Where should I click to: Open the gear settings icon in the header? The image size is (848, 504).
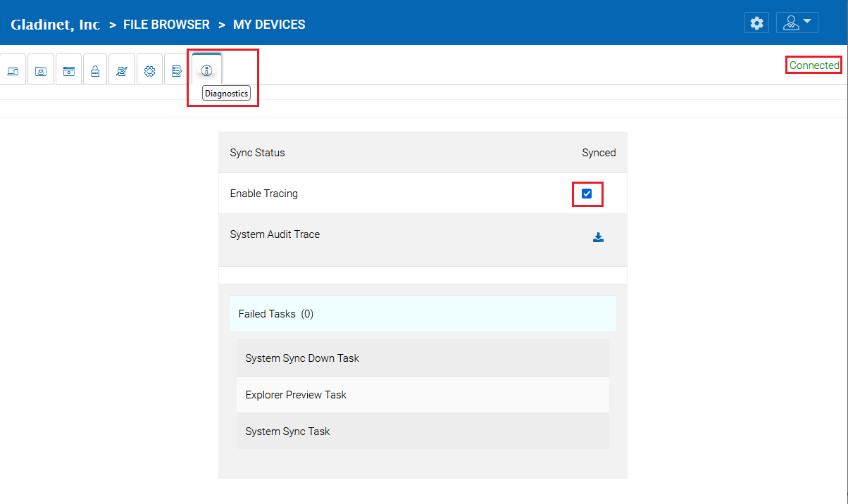pyautogui.click(x=756, y=23)
